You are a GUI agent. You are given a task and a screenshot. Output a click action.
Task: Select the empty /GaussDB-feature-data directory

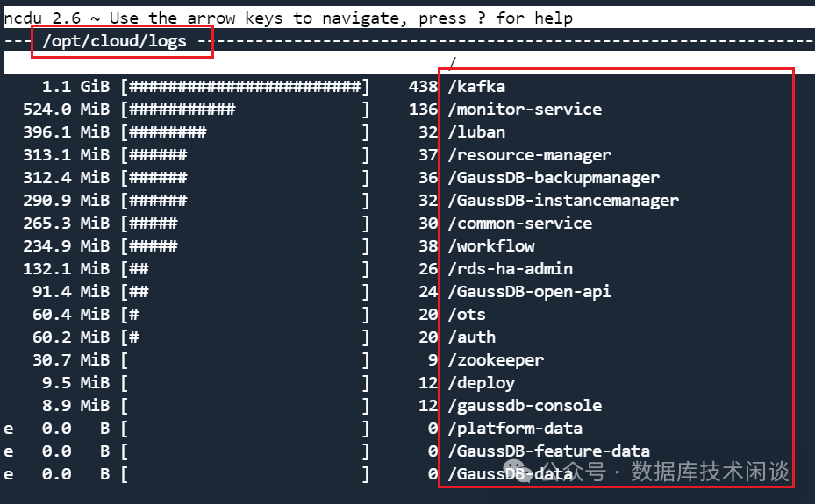click(x=548, y=451)
